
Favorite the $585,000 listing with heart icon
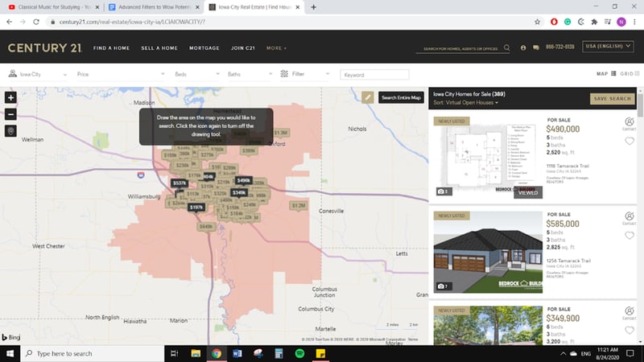(x=630, y=235)
